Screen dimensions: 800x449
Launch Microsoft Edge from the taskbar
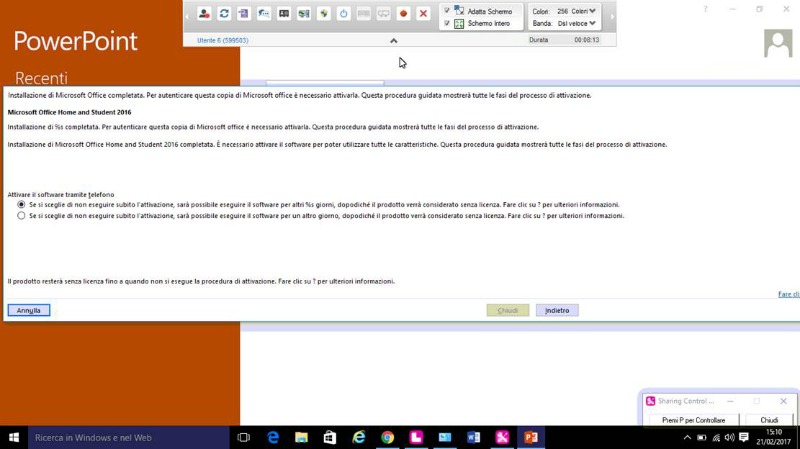(273, 438)
